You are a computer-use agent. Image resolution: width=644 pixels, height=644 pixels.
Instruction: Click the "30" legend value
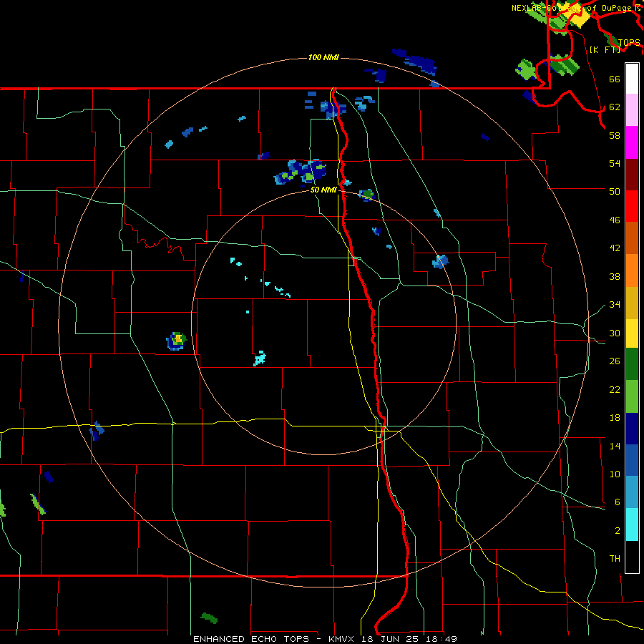pyautogui.click(x=615, y=333)
